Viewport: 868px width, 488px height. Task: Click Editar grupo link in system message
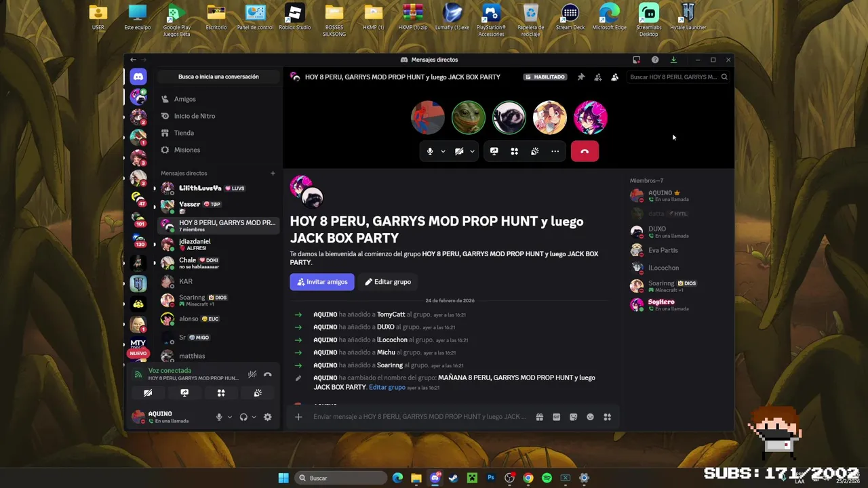click(x=387, y=387)
